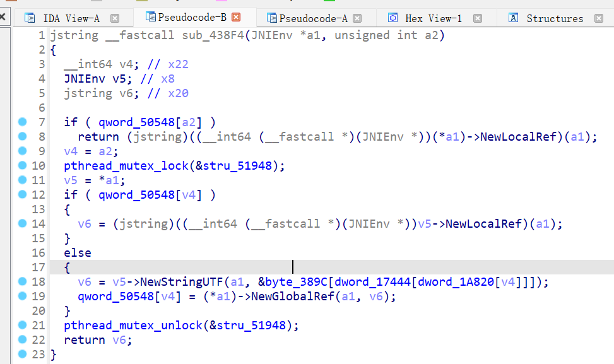The image size is (614, 364).
Task: Click stru_51948 on line 10
Action: pyautogui.click(x=237, y=166)
